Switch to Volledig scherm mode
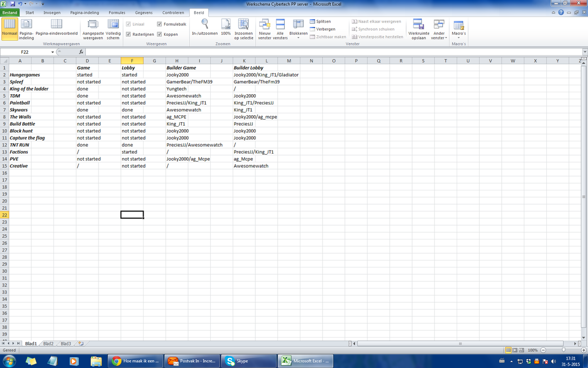 click(113, 29)
